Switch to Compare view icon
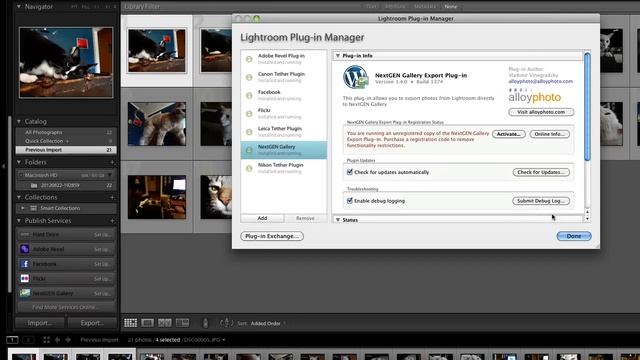 click(x=165, y=323)
